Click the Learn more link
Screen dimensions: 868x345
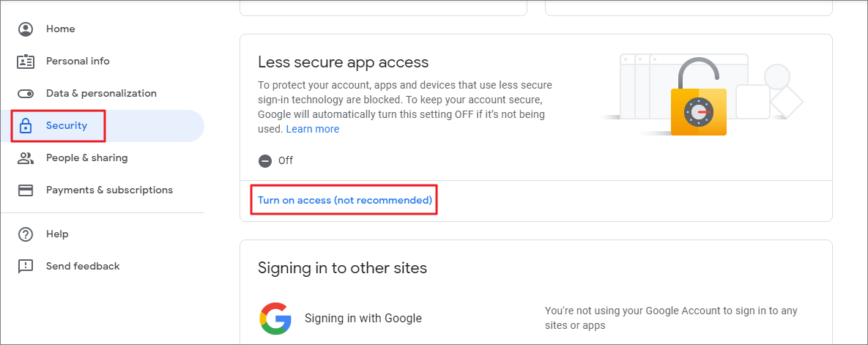312,129
